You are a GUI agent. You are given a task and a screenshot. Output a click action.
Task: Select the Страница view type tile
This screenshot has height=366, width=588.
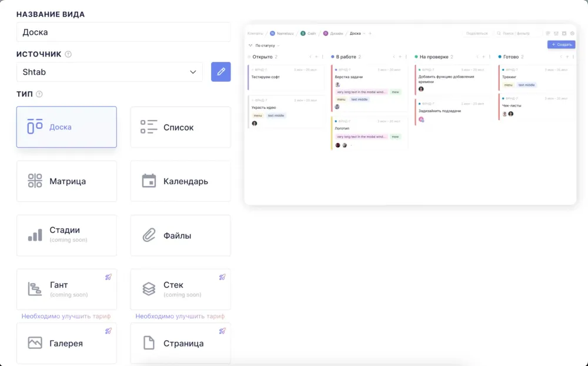(x=181, y=342)
